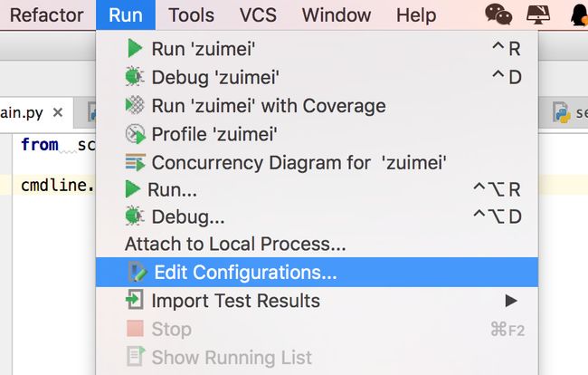Click the Import Test Results icon
The height and width of the screenshot is (375, 588).
click(135, 301)
